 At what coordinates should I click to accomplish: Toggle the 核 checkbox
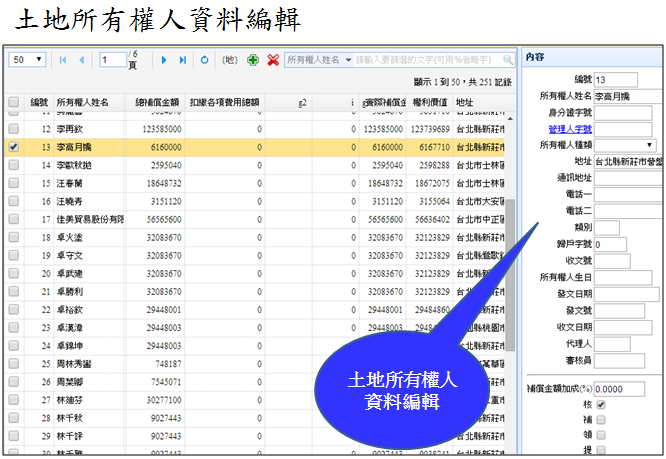click(601, 405)
